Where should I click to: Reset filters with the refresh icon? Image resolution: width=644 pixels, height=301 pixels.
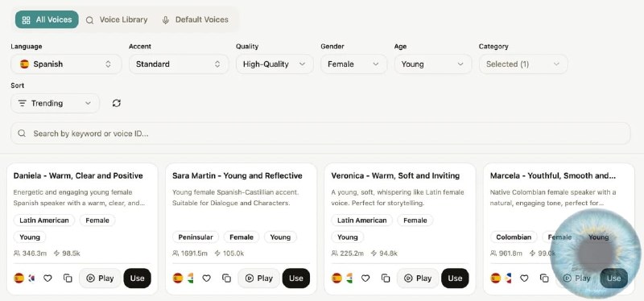(117, 104)
